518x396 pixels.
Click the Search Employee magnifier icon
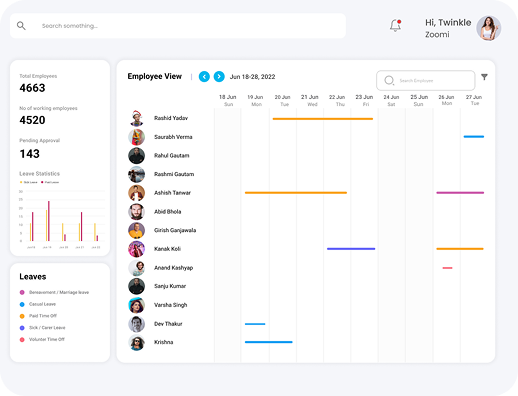389,80
